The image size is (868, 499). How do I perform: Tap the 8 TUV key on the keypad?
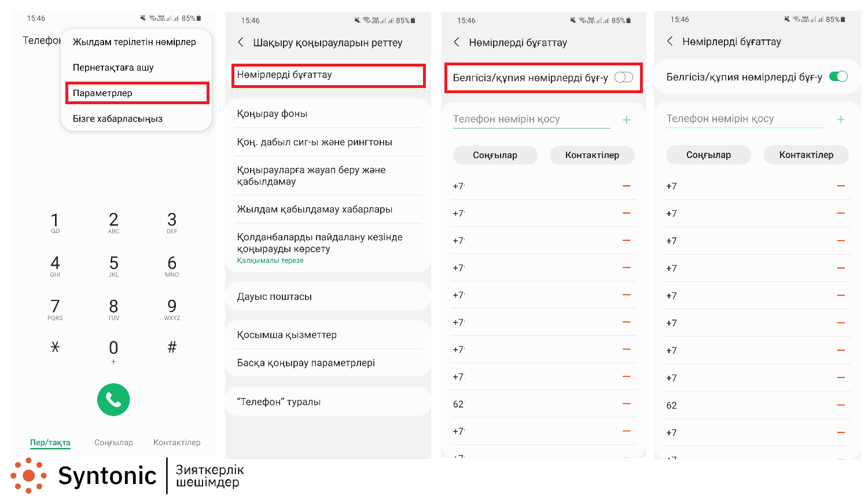tap(113, 310)
